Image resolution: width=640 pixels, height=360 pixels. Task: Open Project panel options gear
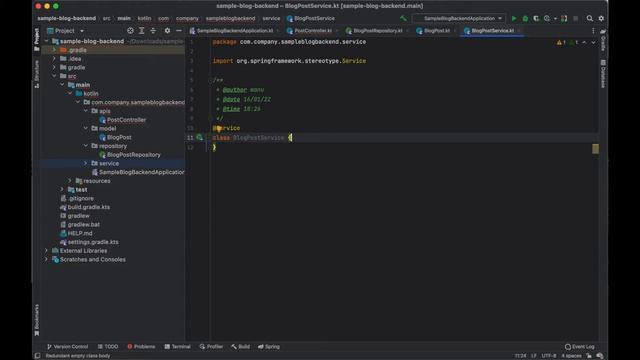pyautogui.click(x=167, y=31)
